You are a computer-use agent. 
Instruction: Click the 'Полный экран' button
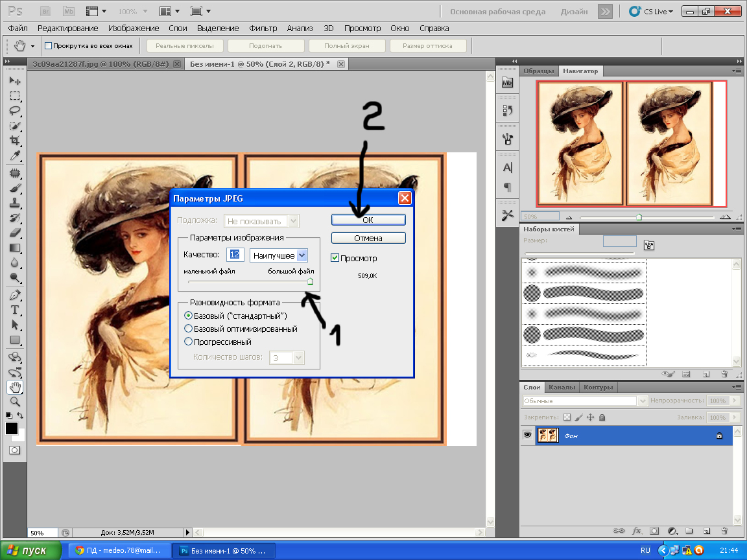pyautogui.click(x=347, y=46)
